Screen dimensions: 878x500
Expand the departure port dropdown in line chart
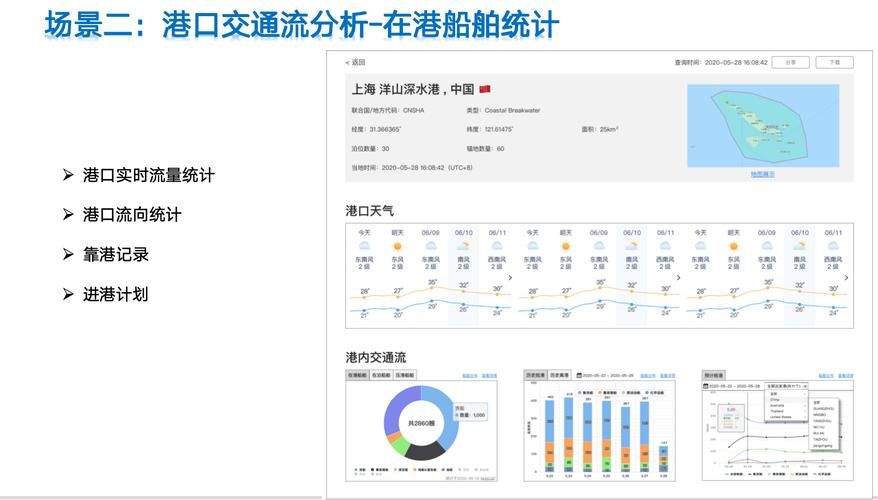click(786, 386)
